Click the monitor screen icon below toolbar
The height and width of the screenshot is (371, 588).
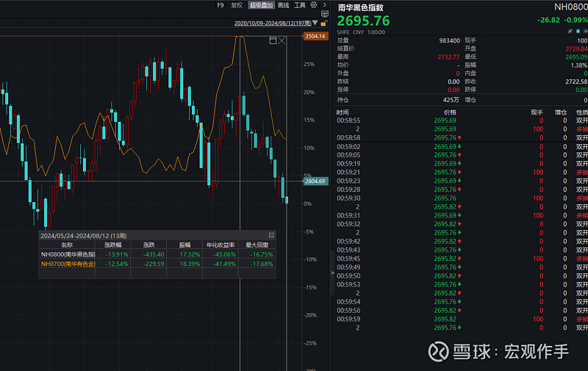(x=325, y=14)
